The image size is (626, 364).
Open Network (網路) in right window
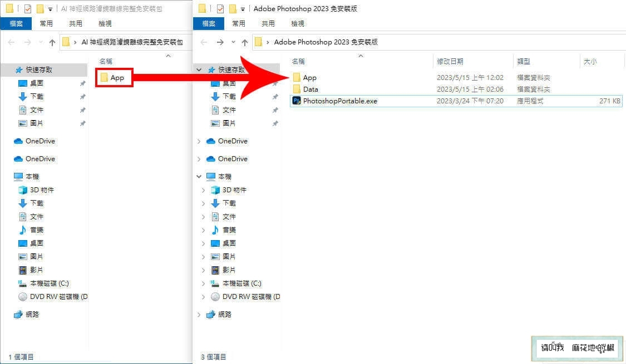pyautogui.click(x=219, y=315)
